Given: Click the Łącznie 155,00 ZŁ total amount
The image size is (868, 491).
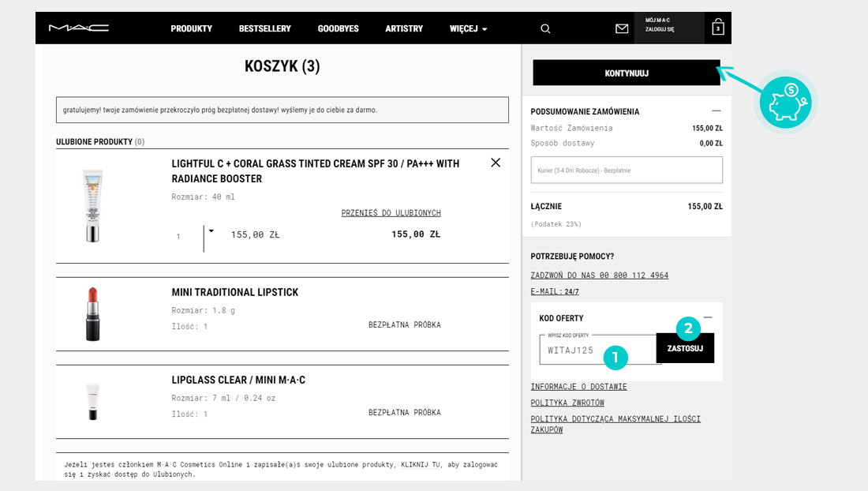Looking at the screenshot, I should coord(705,207).
